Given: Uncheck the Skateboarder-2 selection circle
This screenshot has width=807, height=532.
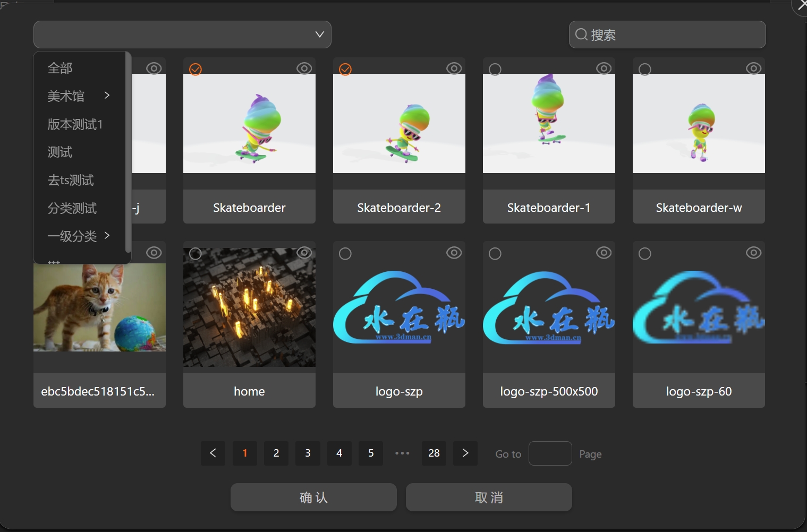Looking at the screenshot, I should click(x=345, y=70).
